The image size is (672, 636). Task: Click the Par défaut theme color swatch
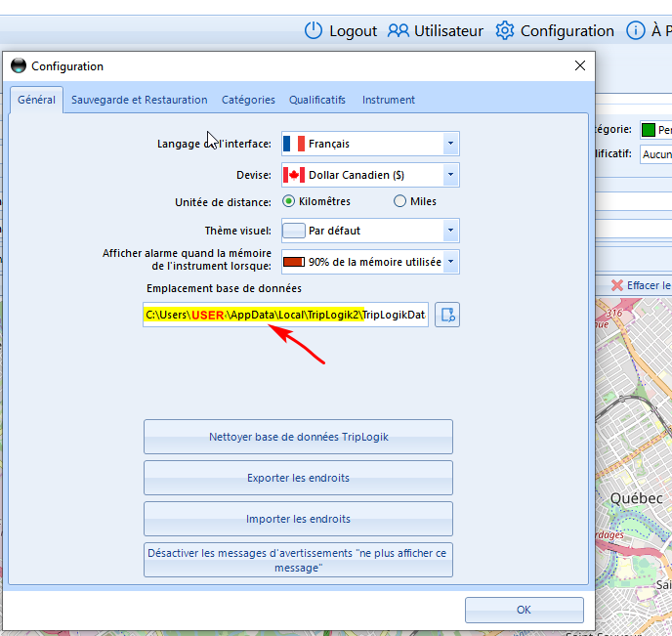[x=294, y=231]
